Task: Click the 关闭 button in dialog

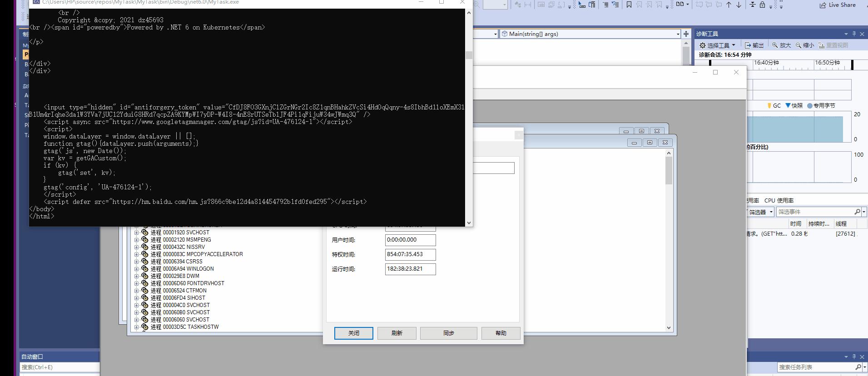Action: [354, 333]
